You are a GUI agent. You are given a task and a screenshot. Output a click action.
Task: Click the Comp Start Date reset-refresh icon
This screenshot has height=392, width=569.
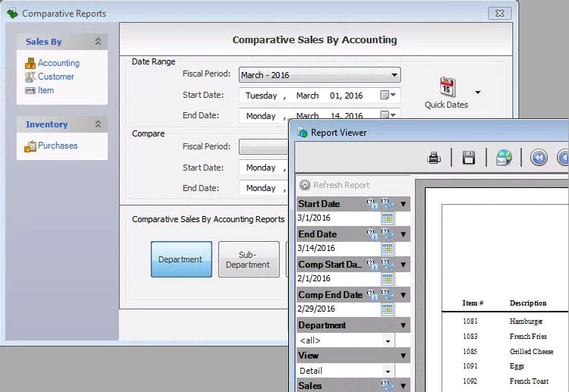tap(387, 265)
